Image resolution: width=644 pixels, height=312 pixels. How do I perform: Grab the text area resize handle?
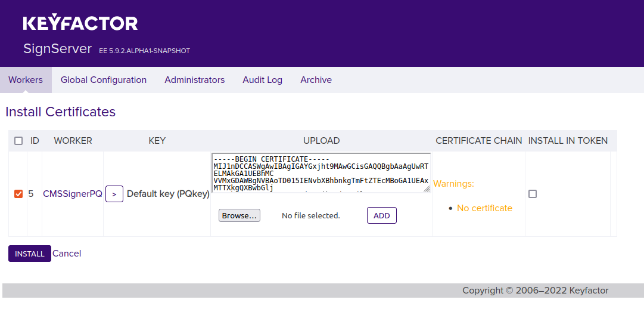pyautogui.click(x=427, y=189)
